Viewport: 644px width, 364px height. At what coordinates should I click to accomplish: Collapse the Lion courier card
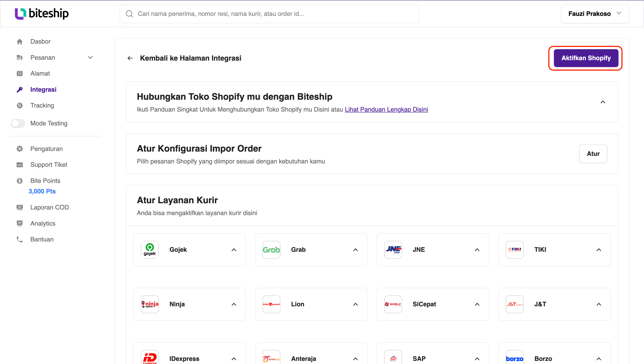coord(356,304)
